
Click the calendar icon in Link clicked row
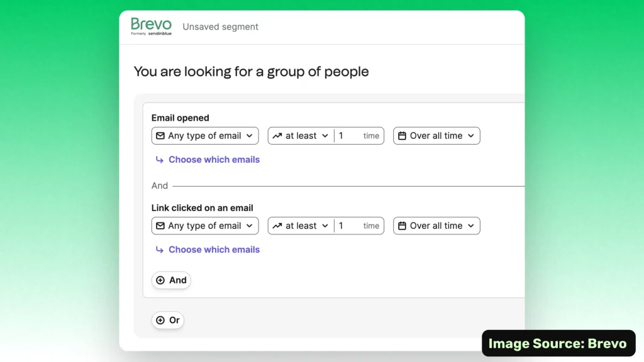click(402, 226)
